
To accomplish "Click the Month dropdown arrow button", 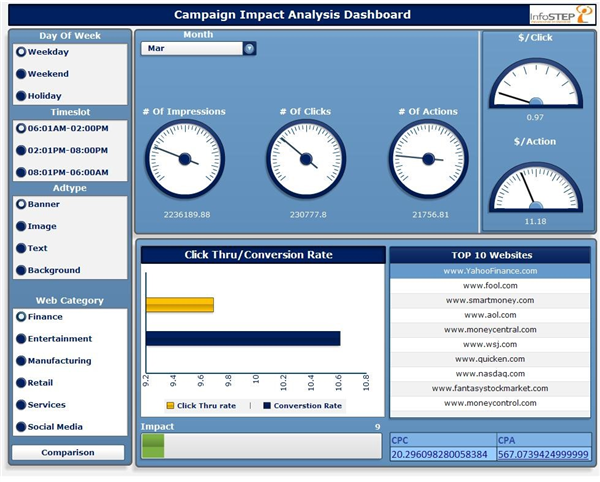I will pos(249,48).
